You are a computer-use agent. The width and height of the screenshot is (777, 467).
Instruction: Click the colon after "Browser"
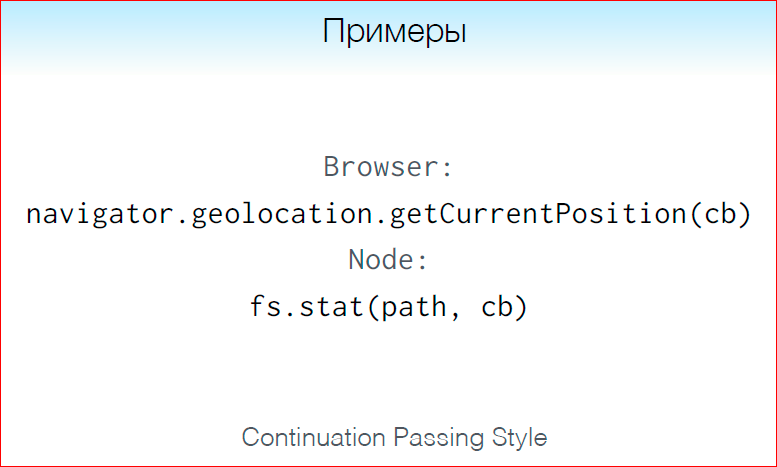447,167
